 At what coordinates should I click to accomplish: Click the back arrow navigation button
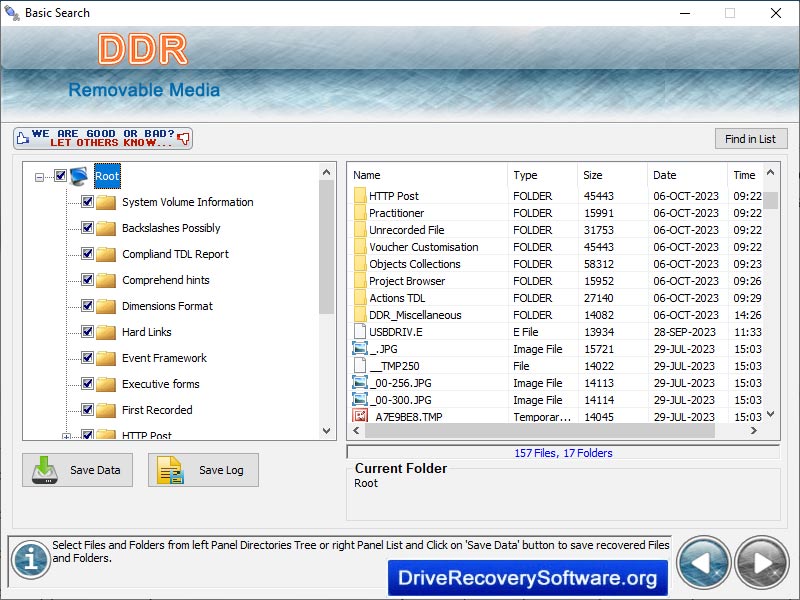tap(703, 563)
